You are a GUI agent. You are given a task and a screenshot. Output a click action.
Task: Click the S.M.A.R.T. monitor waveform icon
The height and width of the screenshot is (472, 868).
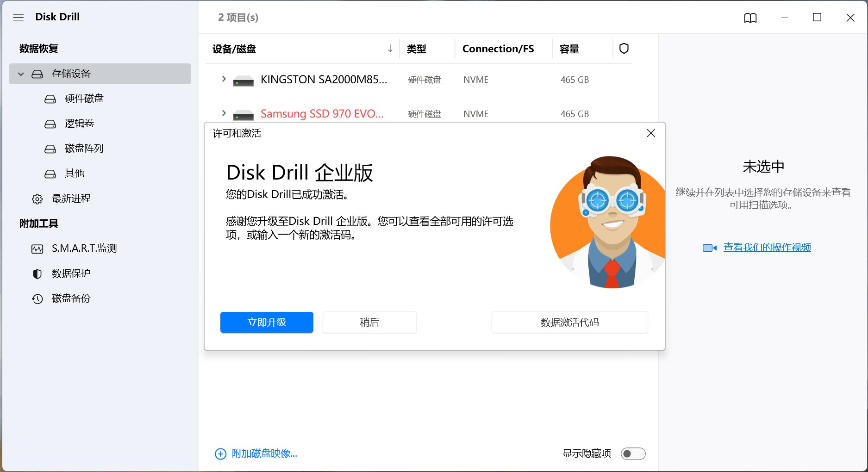tap(37, 249)
